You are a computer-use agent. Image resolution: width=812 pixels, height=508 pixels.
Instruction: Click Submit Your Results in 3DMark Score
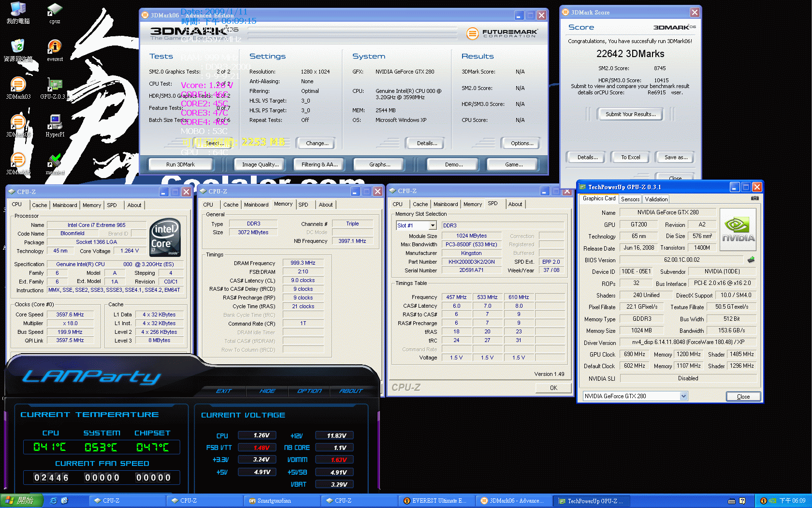pos(631,114)
